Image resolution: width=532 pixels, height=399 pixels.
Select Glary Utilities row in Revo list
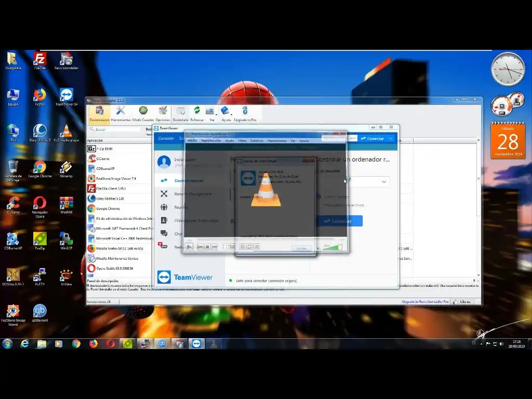[x=119, y=198]
